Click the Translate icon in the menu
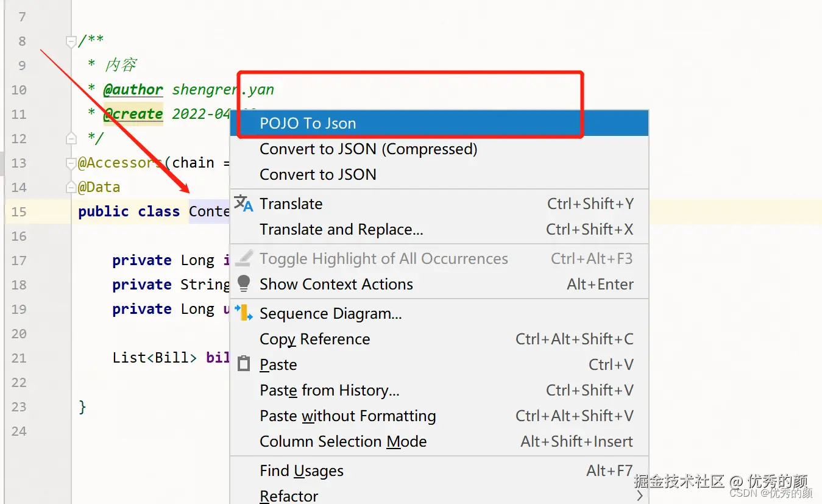Screen dimensions: 822x504 pyautogui.click(x=244, y=204)
